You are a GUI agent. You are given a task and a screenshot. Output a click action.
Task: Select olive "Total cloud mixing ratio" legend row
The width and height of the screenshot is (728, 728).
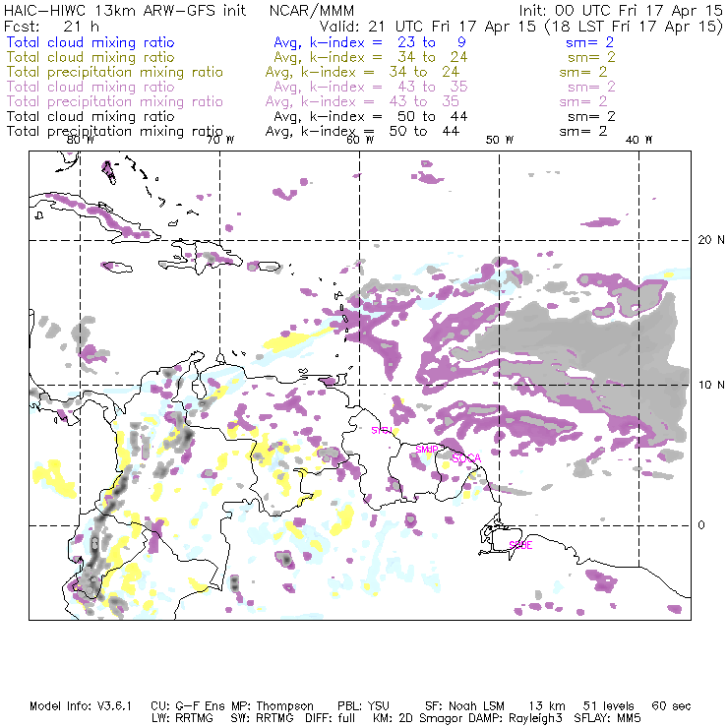(x=91, y=57)
